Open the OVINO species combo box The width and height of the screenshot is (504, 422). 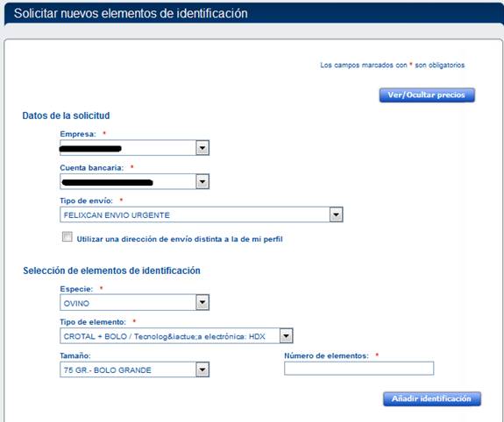pos(134,303)
